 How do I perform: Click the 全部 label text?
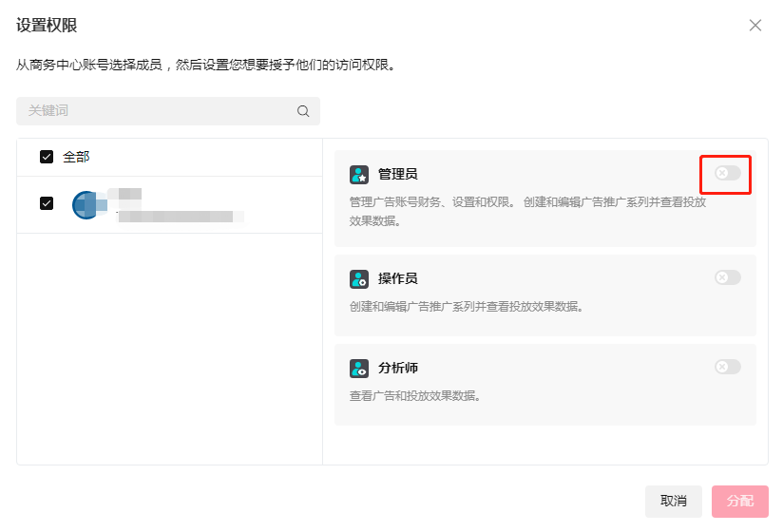[x=76, y=157]
